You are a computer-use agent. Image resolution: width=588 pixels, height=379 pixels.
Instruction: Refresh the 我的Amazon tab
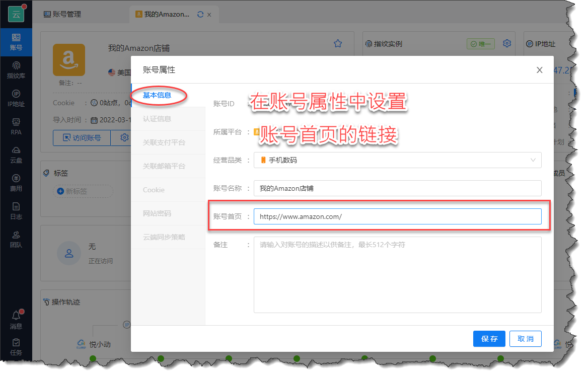tap(200, 14)
